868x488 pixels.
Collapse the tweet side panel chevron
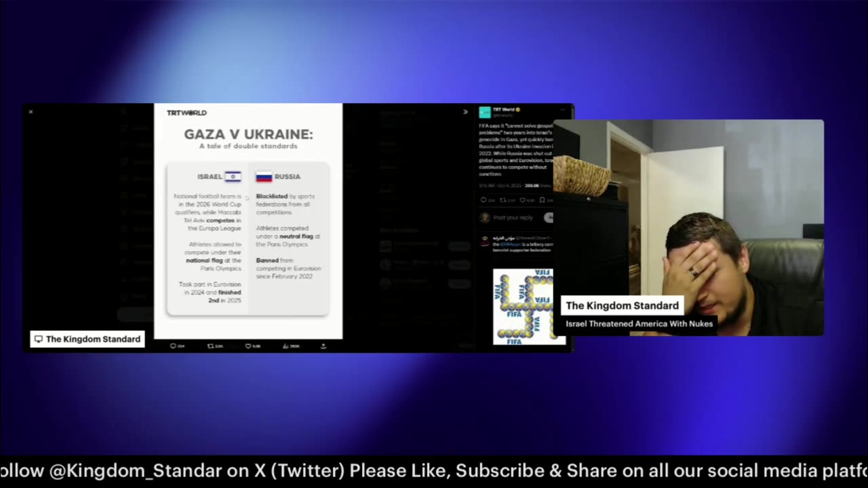(465, 112)
